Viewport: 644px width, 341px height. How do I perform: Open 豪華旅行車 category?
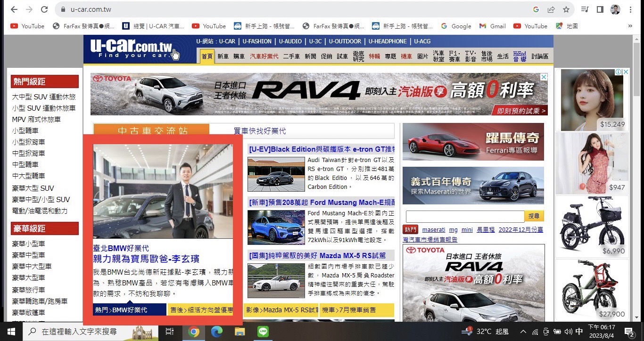coord(28,290)
